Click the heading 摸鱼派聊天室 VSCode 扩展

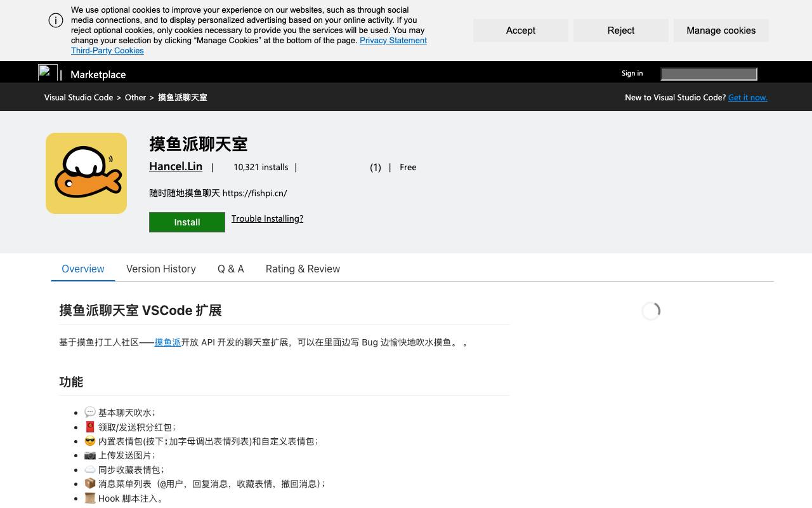[x=140, y=311]
